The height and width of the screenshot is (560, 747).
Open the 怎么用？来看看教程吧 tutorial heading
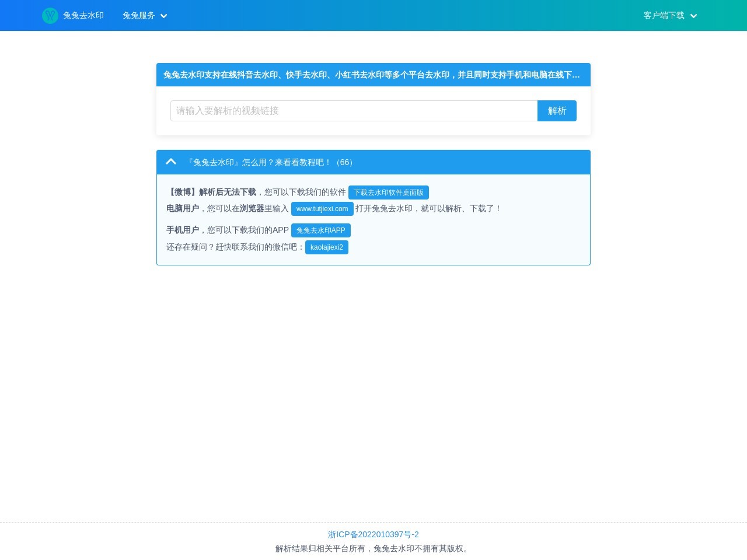(271, 162)
